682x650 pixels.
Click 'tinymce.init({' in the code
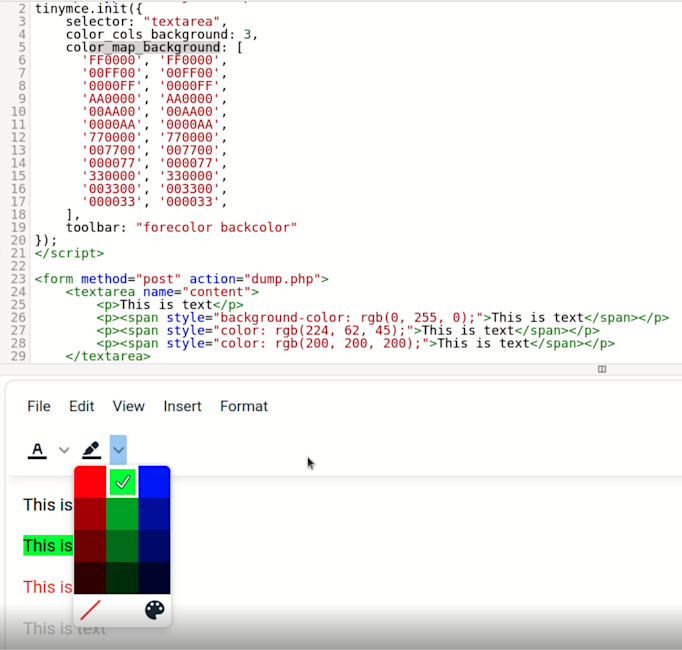coord(89,9)
